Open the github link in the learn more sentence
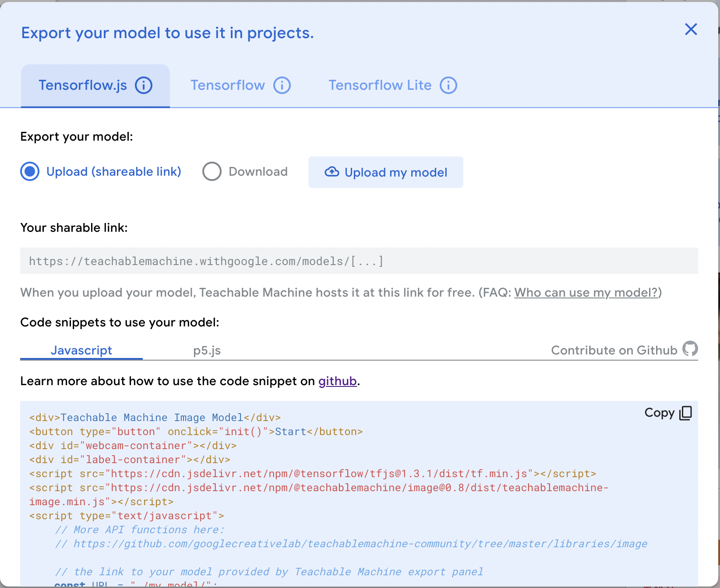Screen dimensions: 720x588 pyautogui.click(x=338, y=381)
